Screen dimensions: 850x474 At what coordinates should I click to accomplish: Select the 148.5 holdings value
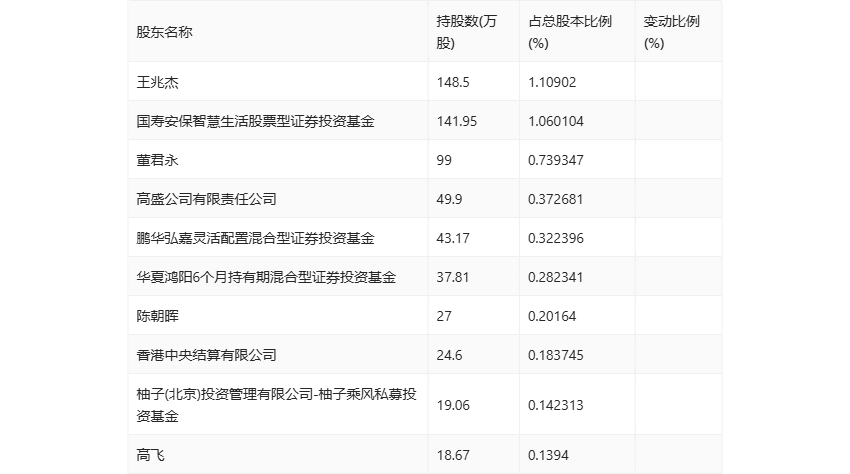453,82
